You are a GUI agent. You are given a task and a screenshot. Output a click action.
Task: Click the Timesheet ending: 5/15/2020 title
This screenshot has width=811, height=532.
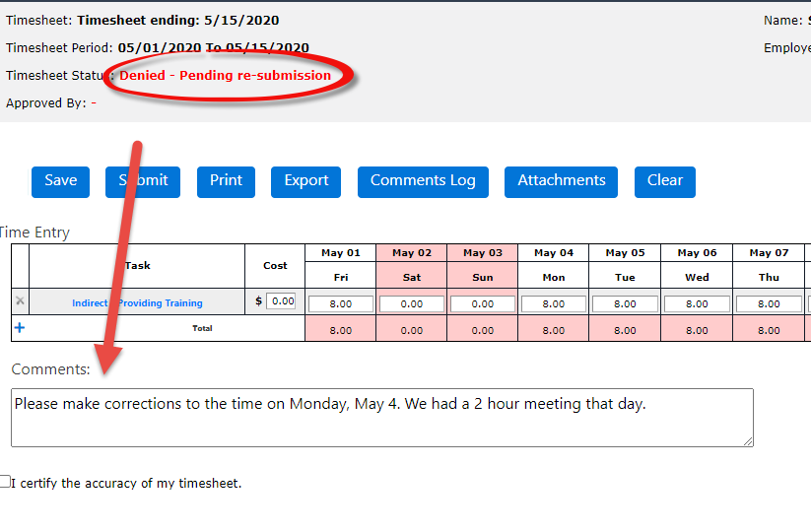178,20
